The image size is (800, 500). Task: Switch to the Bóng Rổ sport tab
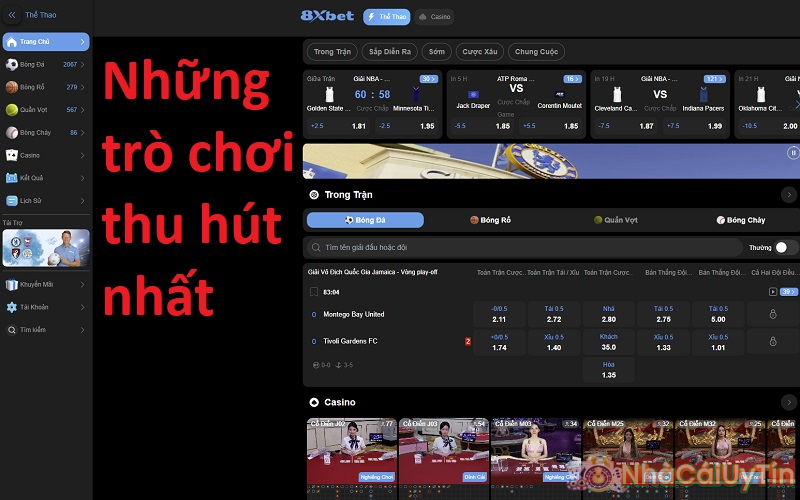(x=490, y=220)
